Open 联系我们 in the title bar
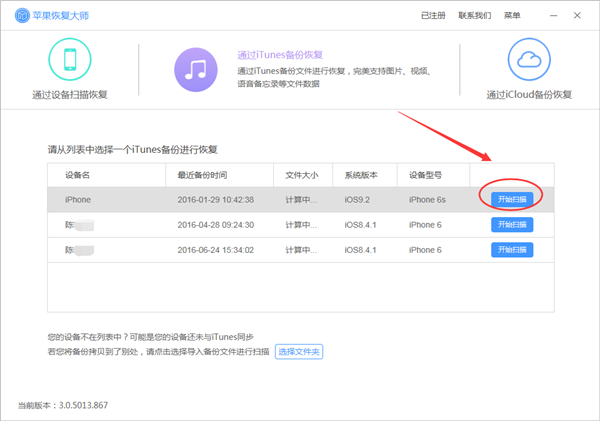The height and width of the screenshot is (421, 600). [x=474, y=15]
